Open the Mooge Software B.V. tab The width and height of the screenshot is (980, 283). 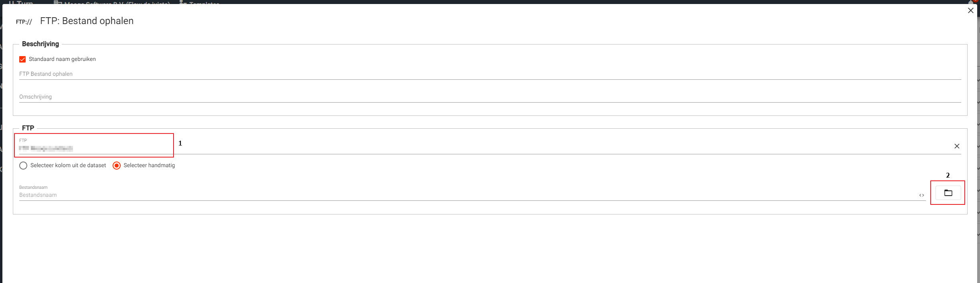[x=116, y=2]
